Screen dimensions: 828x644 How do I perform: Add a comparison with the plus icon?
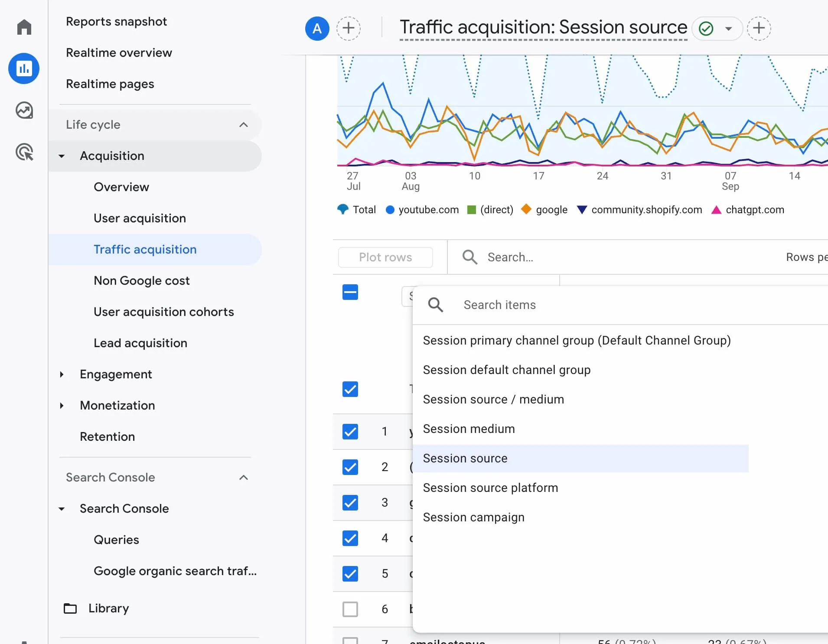(348, 28)
